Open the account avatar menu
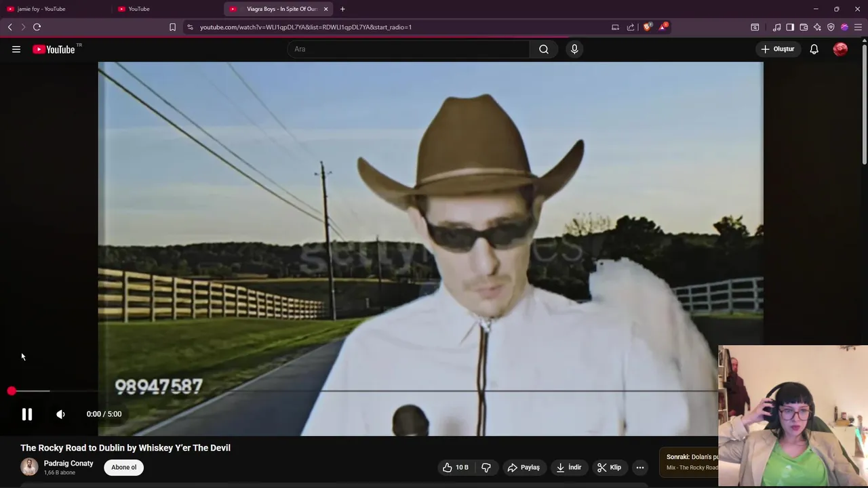The height and width of the screenshot is (488, 868). [840, 49]
